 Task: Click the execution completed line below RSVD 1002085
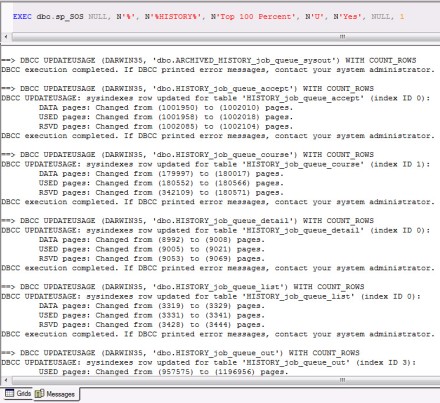click(x=218, y=136)
